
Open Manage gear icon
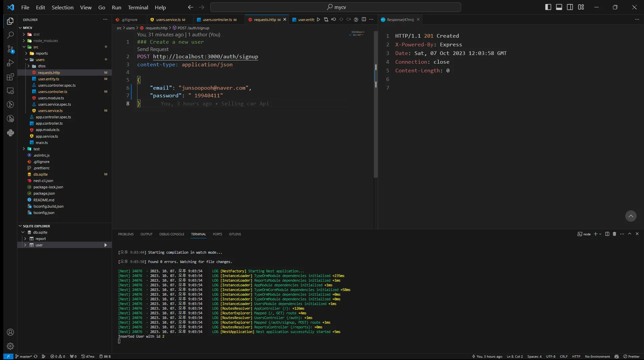pos(10,346)
